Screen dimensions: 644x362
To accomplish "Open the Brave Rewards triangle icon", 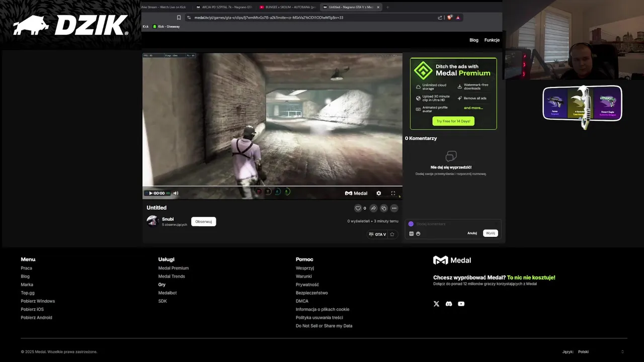I will click(x=458, y=18).
